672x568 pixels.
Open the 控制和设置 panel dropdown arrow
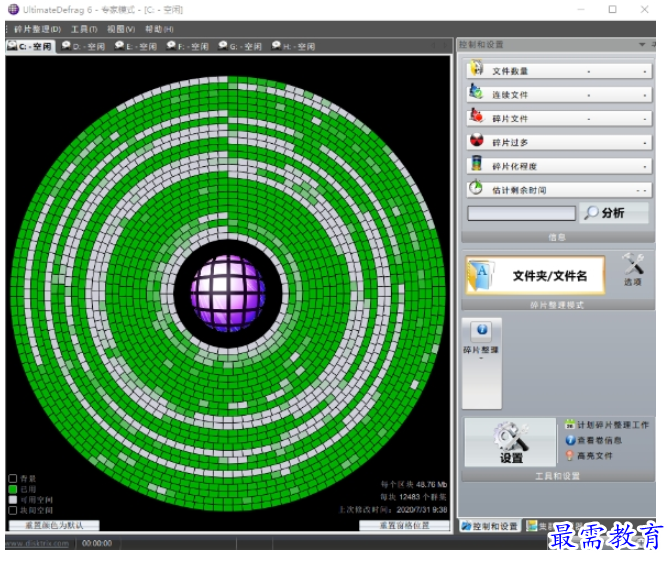(x=642, y=45)
